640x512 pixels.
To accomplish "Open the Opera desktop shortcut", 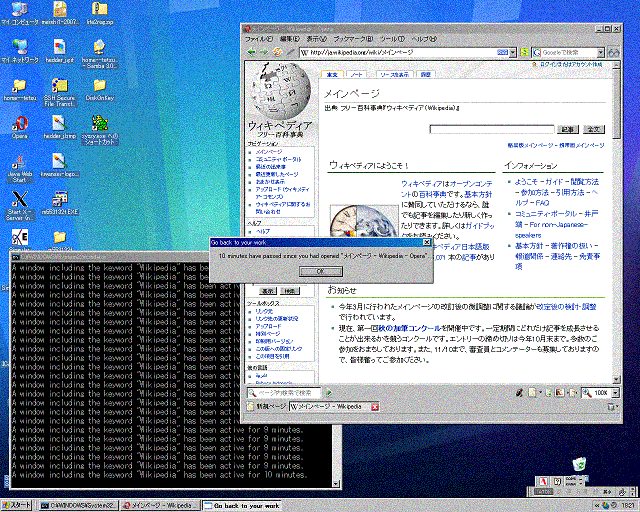I will click(x=18, y=125).
